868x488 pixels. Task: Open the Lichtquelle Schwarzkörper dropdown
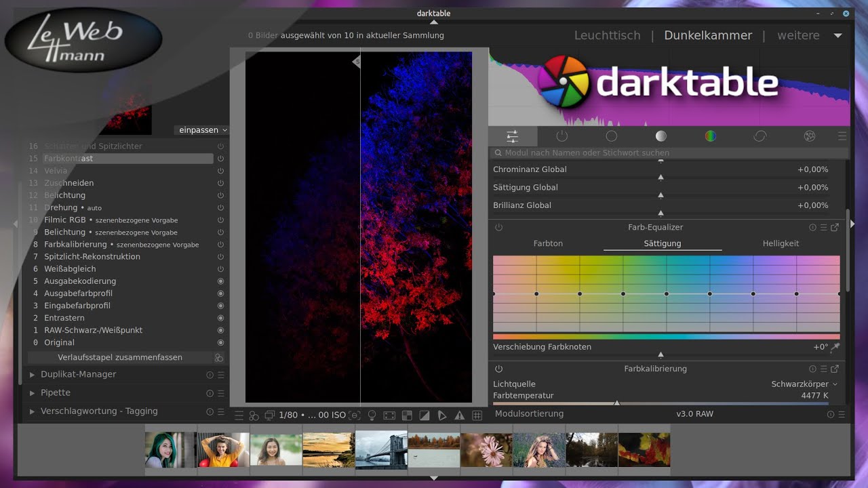804,384
